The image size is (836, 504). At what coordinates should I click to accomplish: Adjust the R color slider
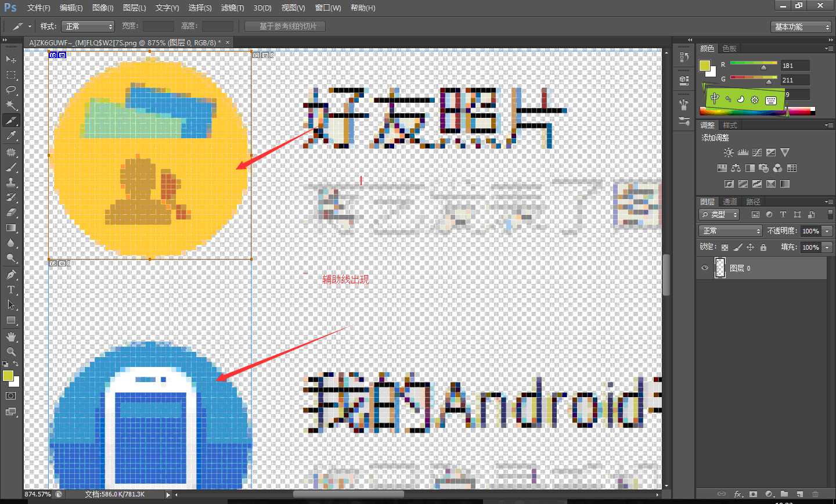(x=763, y=67)
